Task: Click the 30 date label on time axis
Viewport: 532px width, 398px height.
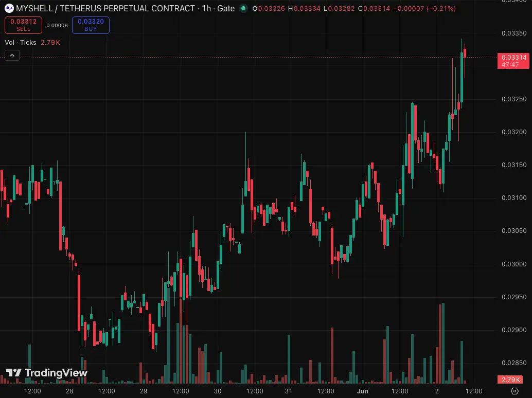Action: pyautogui.click(x=218, y=391)
